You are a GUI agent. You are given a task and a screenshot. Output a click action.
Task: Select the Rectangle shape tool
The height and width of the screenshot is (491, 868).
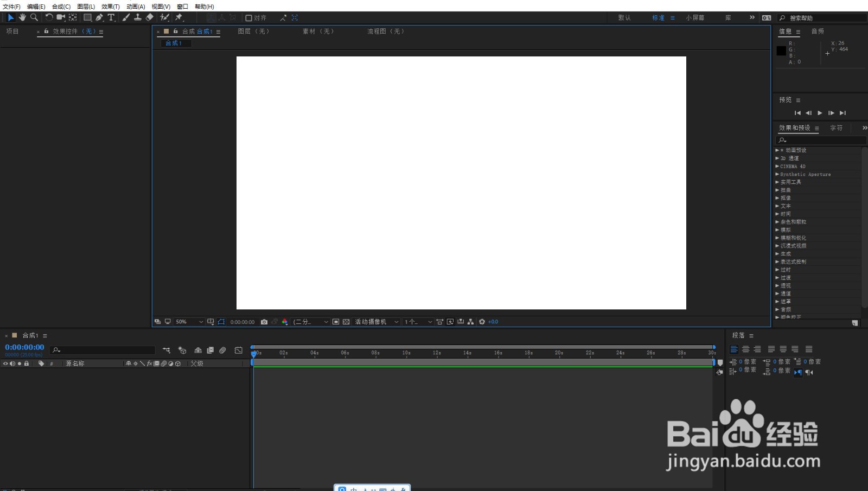tap(87, 17)
